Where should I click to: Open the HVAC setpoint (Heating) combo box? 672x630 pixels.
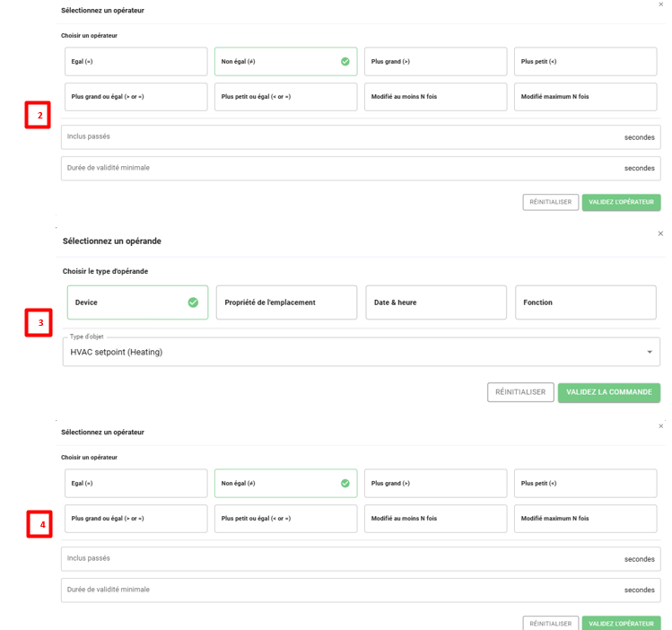tap(359, 352)
